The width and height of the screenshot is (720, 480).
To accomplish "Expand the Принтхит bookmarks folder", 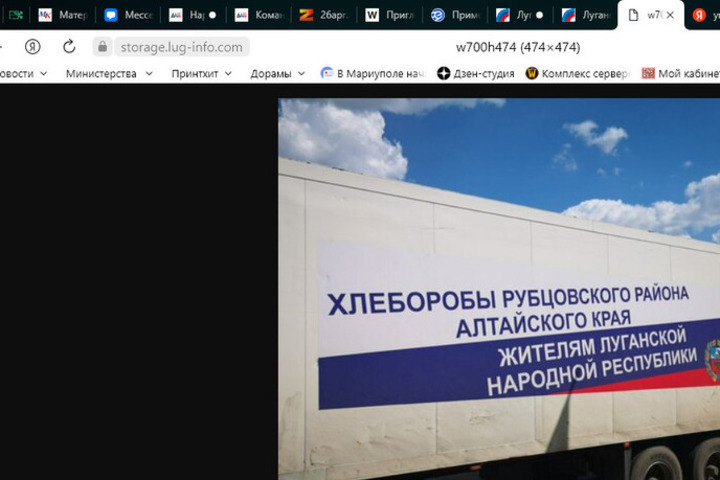I will click(201, 73).
